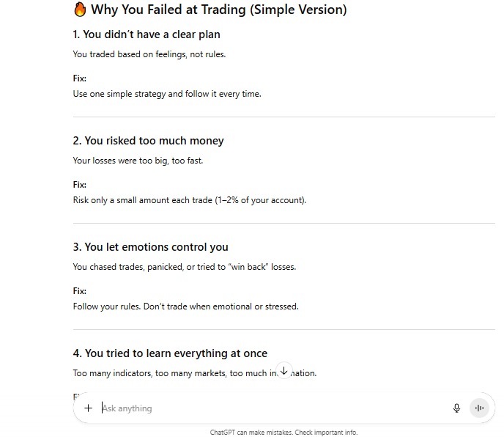Screen dimensions: 504x437
Task: Click the "You chased trades, panicked" sentence
Action: [x=184, y=267]
